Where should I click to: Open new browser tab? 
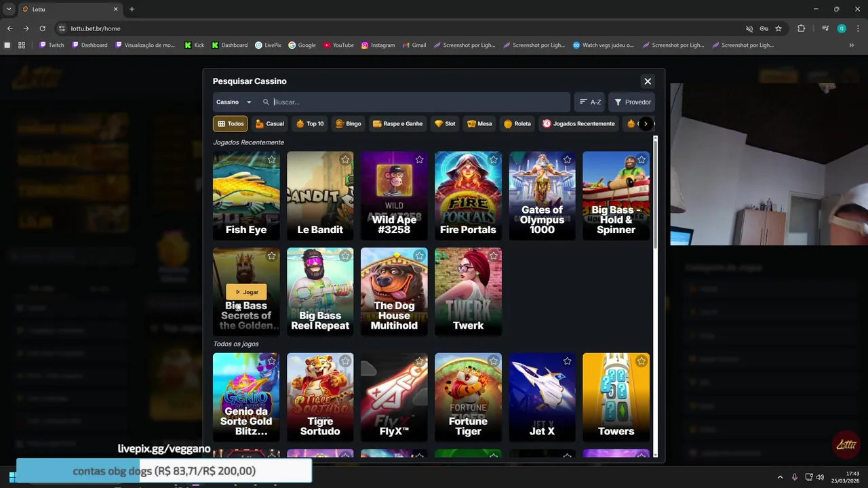pos(132,9)
